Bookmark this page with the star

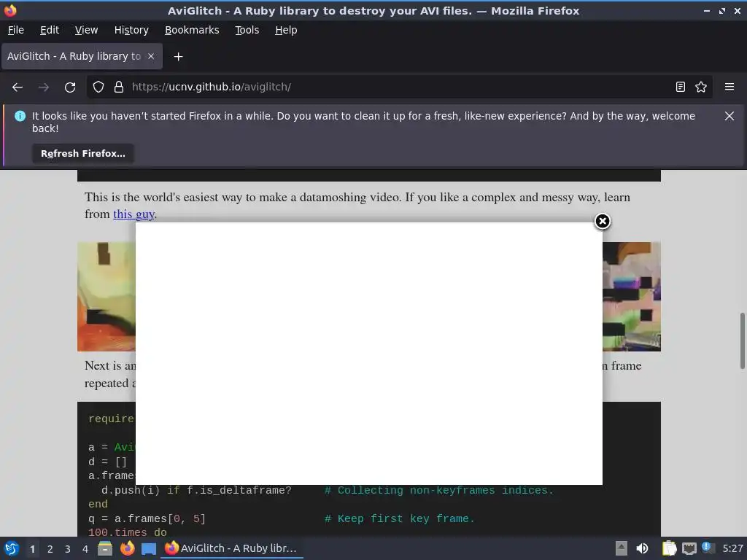click(x=701, y=87)
